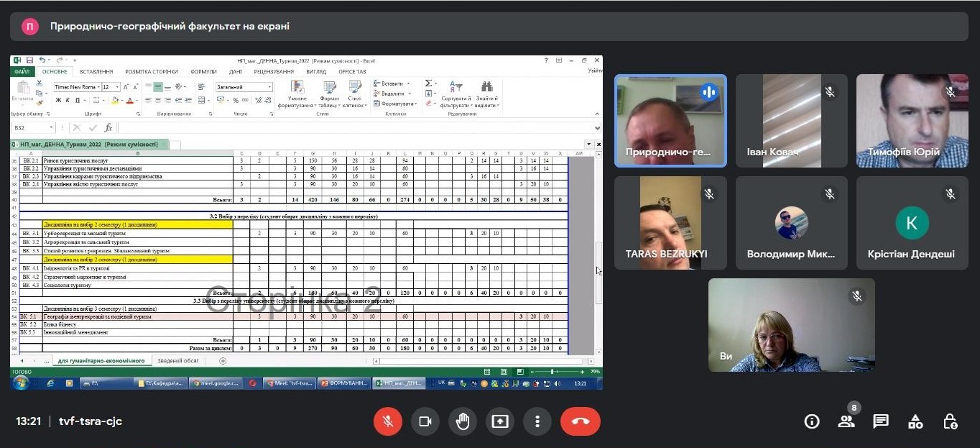Image resolution: width=980 pixels, height=448 pixels.
Task: Open Стилі клітинок cell styles
Action: pyautogui.click(x=354, y=94)
